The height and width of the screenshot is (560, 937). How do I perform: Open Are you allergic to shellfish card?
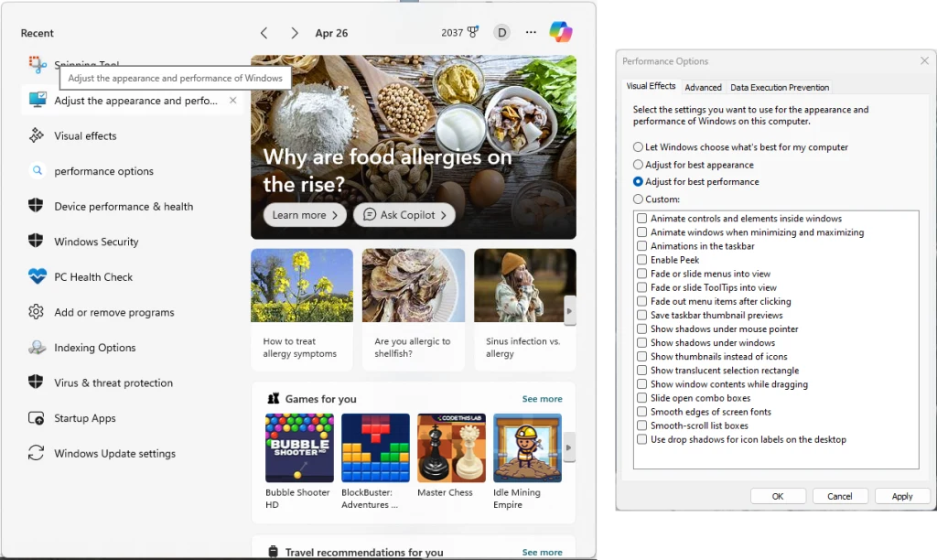click(414, 309)
